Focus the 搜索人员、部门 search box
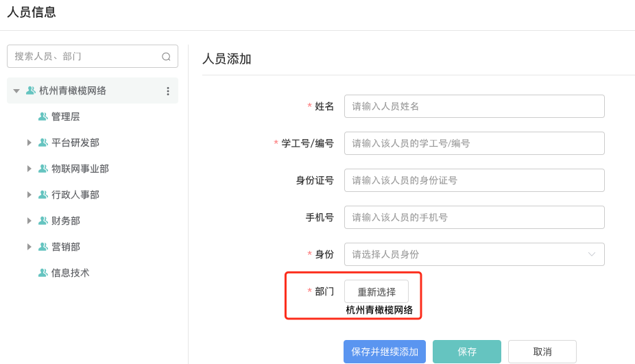The height and width of the screenshot is (364, 635). (x=93, y=56)
